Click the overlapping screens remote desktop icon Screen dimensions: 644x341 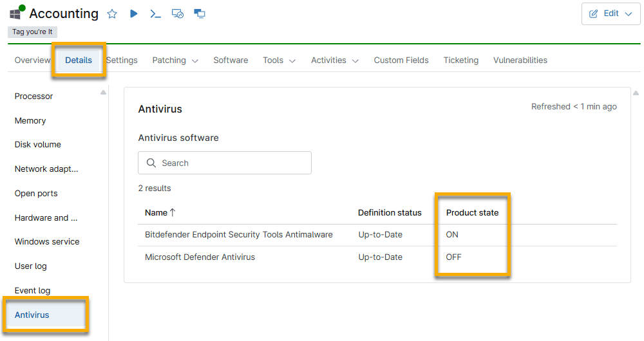point(200,14)
